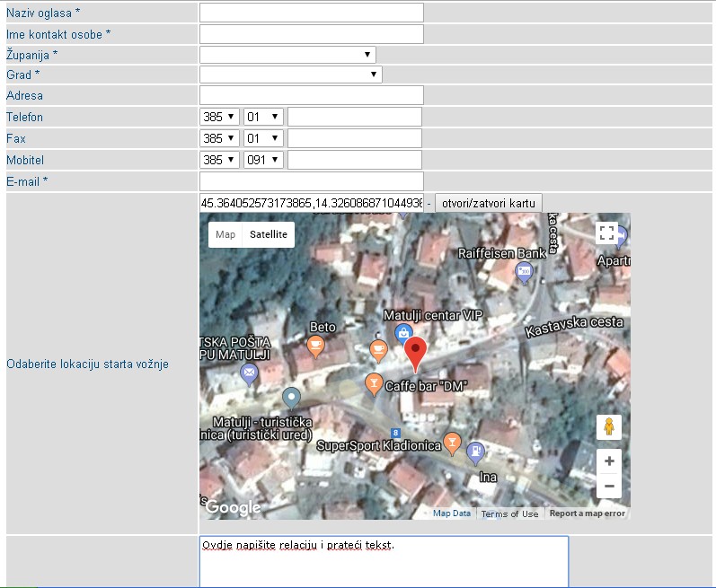Click the SuperSport Kladionica bar icon
Viewport: 716px width, 588px height.
(453, 443)
